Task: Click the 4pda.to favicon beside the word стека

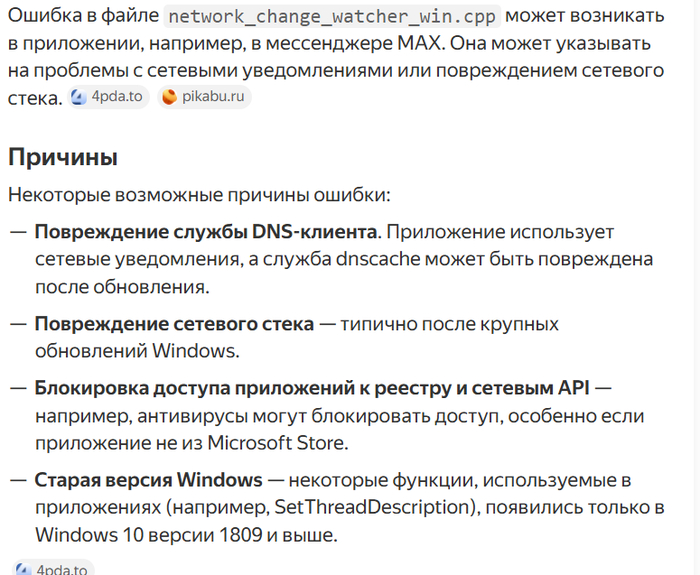Action: 79,97
